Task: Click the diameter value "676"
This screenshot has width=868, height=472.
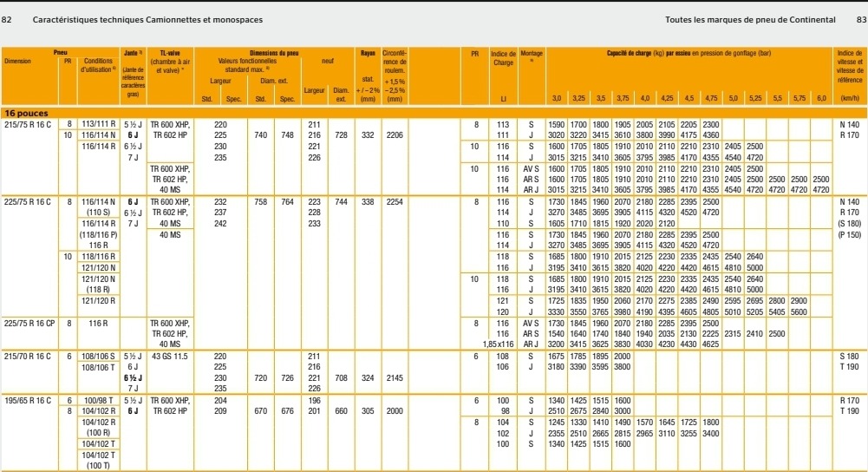Action: click(287, 411)
